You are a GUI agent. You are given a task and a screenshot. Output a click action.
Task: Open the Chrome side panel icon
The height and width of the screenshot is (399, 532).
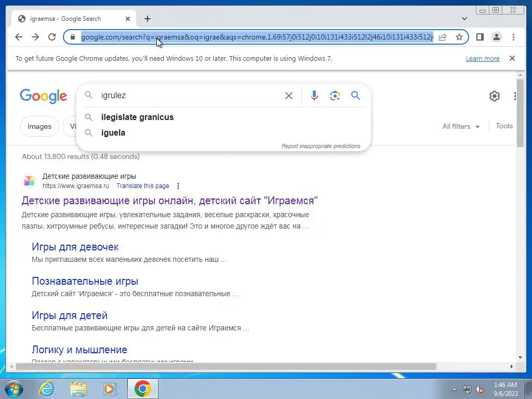480,37
